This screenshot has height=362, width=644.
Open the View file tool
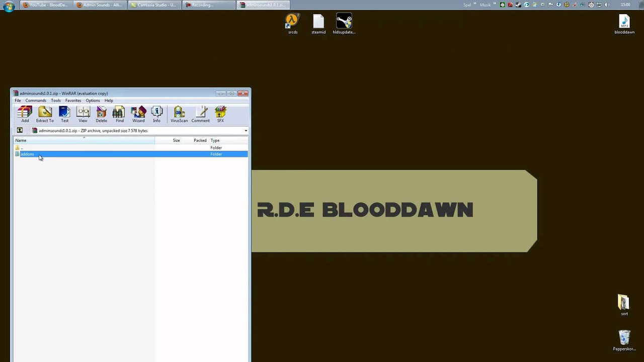(x=83, y=115)
